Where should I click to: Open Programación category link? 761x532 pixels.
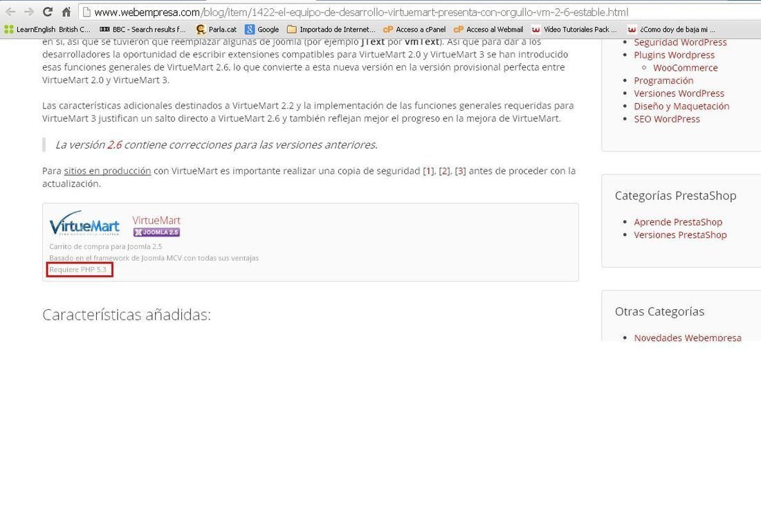[663, 80]
